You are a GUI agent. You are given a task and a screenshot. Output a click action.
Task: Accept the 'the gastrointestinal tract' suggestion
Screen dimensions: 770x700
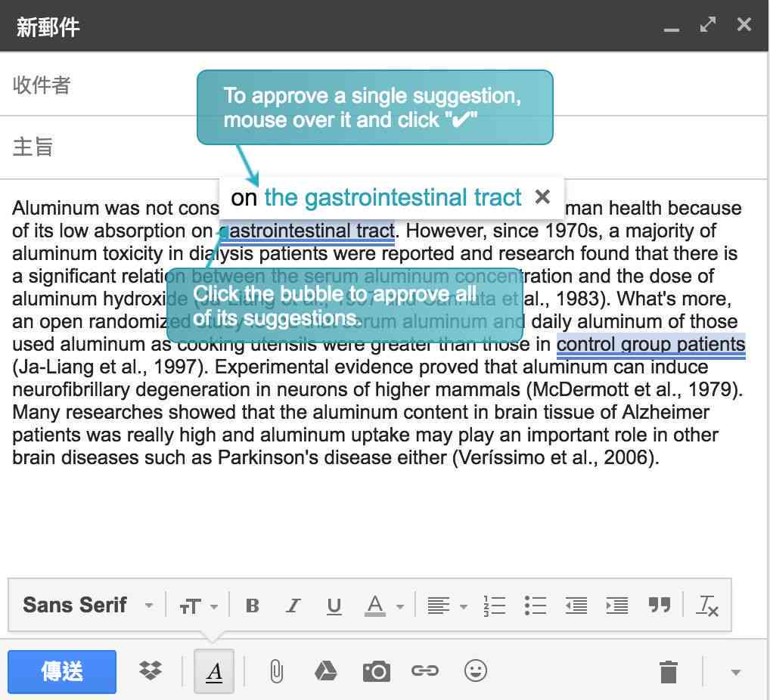(x=393, y=198)
